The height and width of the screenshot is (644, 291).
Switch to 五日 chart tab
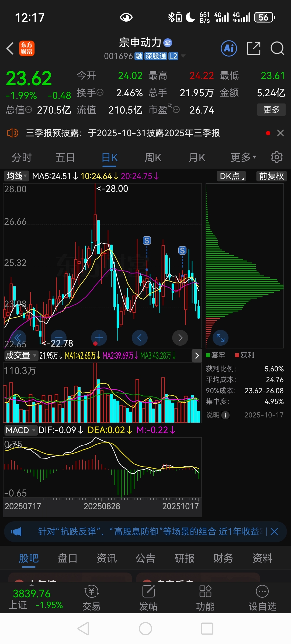point(65,157)
